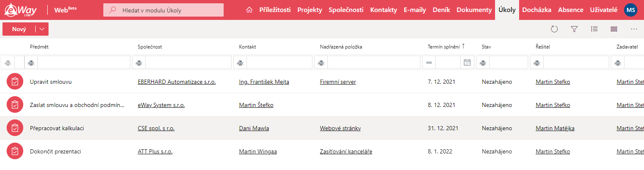
Task: Click the grouping list icon in toolbar
Action: [x=594, y=29]
